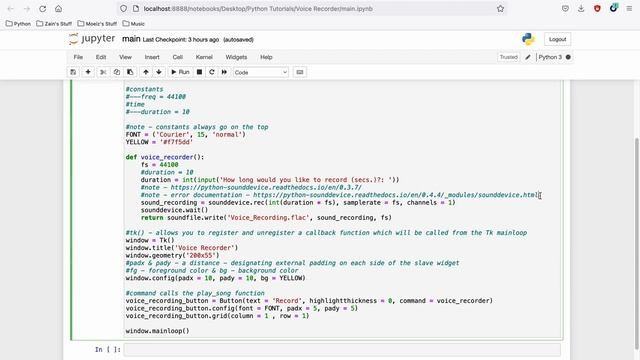Open the Edit menu
Image resolution: width=640 pixels, height=360 pixels.
101,57
